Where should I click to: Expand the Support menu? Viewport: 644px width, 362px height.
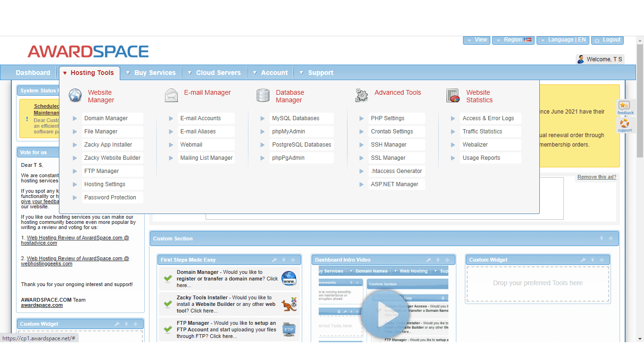click(316, 73)
